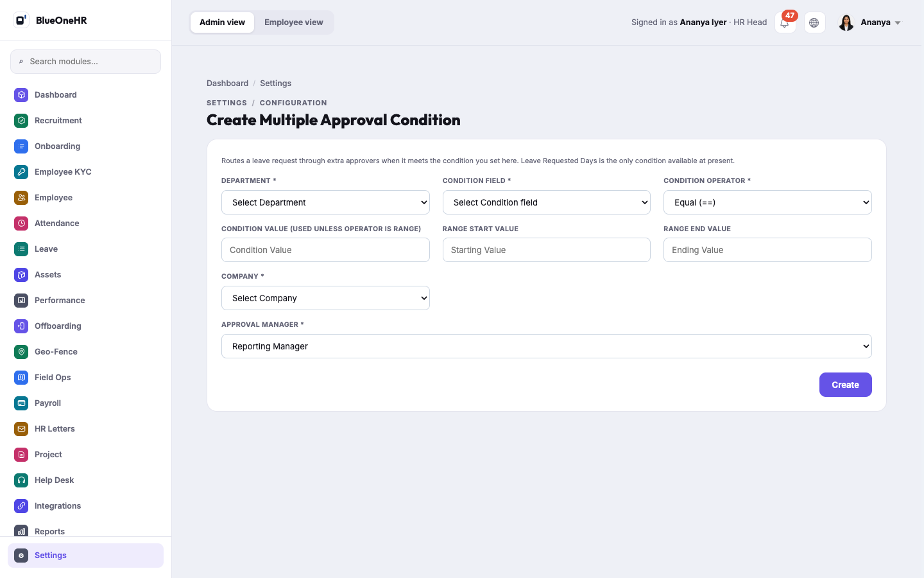Screen dimensions: 924x578
Task: Select Settings in the sidebar
Action: (85, 556)
